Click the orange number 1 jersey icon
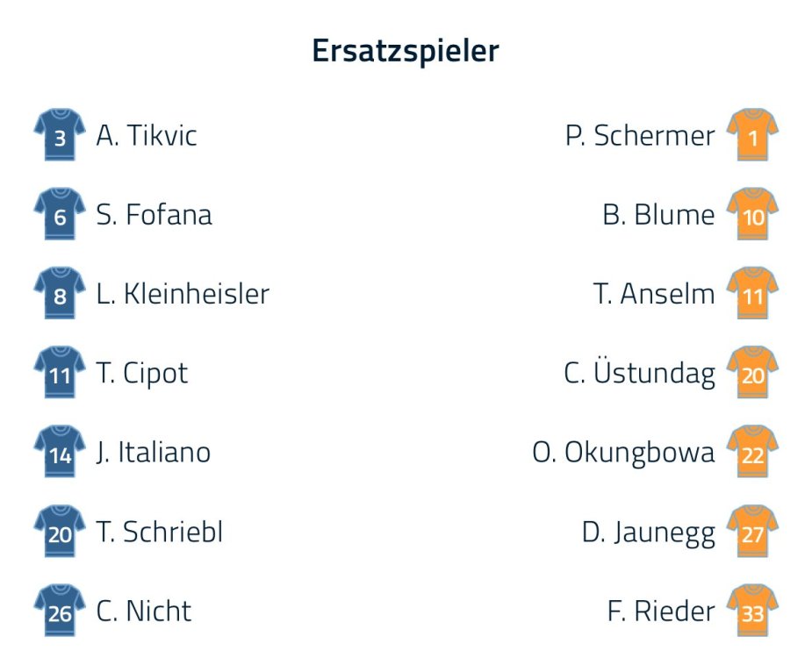This screenshot has width=812, height=658. click(752, 136)
